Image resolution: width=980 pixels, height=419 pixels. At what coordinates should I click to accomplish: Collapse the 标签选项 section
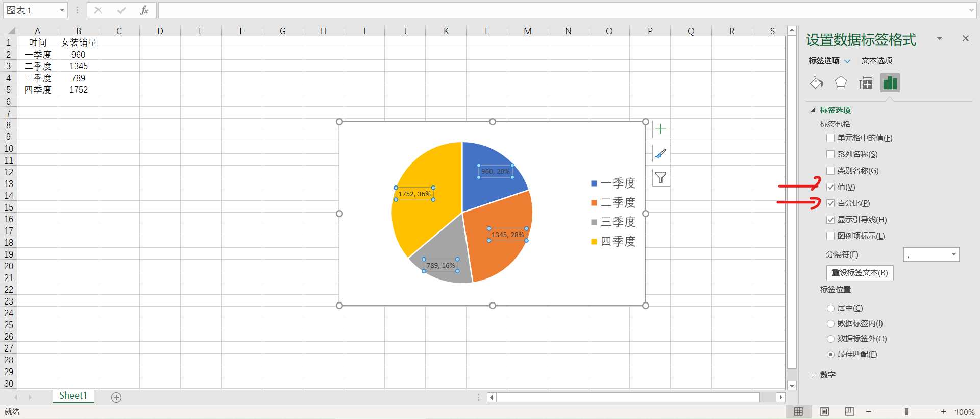click(813, 110)
